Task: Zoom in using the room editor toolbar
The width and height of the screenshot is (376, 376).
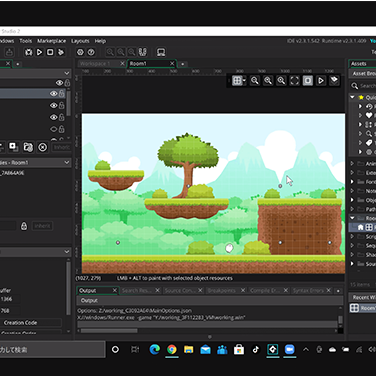Action: (x=281, y=81)
